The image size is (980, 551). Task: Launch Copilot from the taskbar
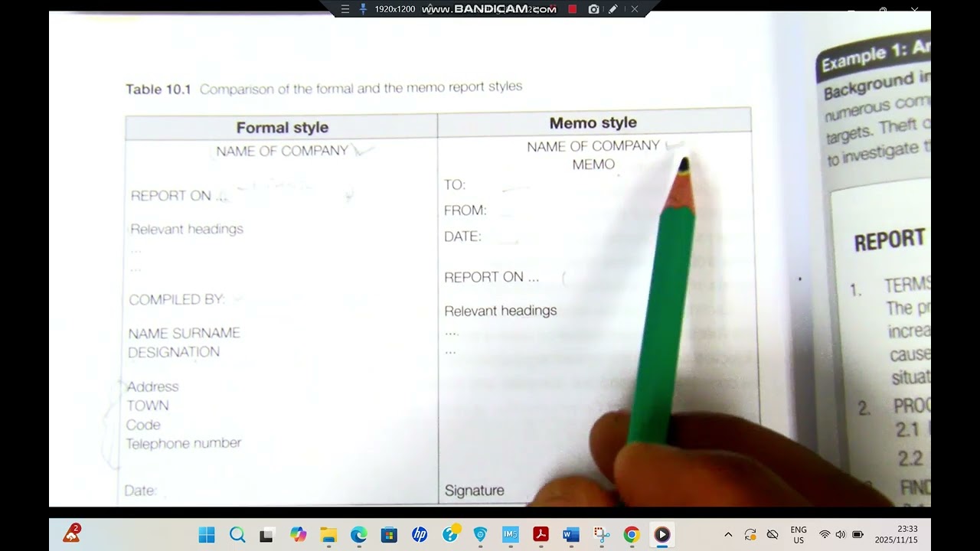coord(298,534)
